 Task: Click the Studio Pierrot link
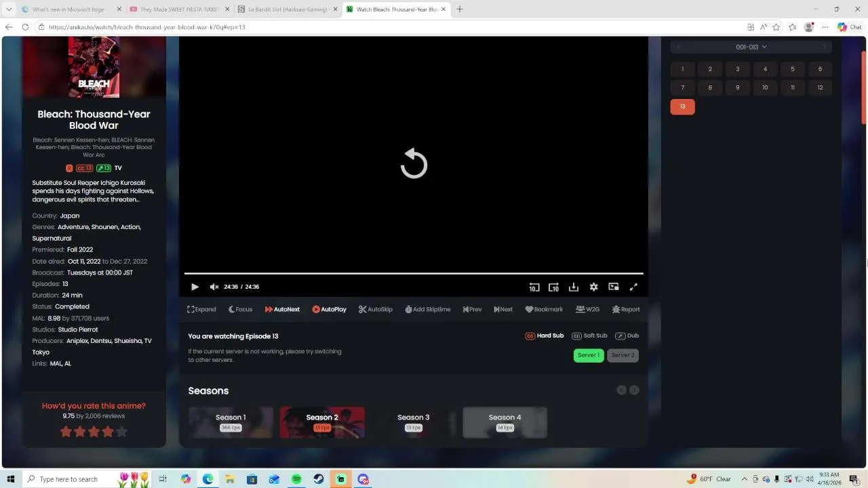(78, 329)
